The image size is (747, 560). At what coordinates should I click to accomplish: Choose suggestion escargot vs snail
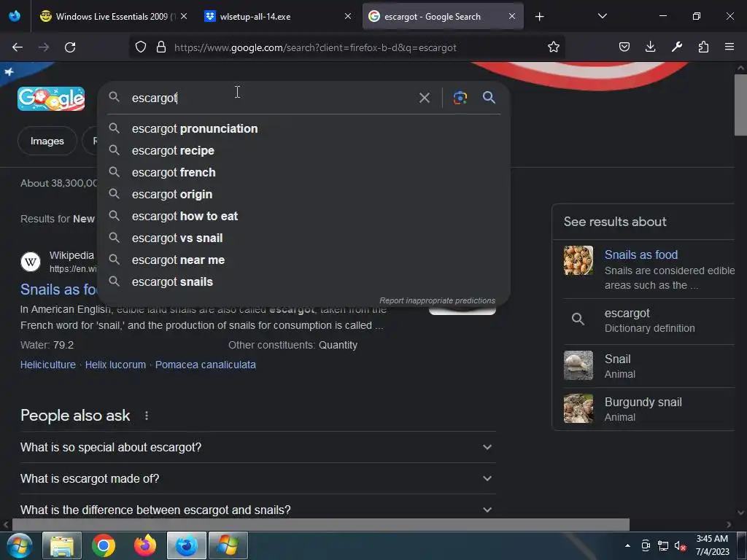pos(303,238)
